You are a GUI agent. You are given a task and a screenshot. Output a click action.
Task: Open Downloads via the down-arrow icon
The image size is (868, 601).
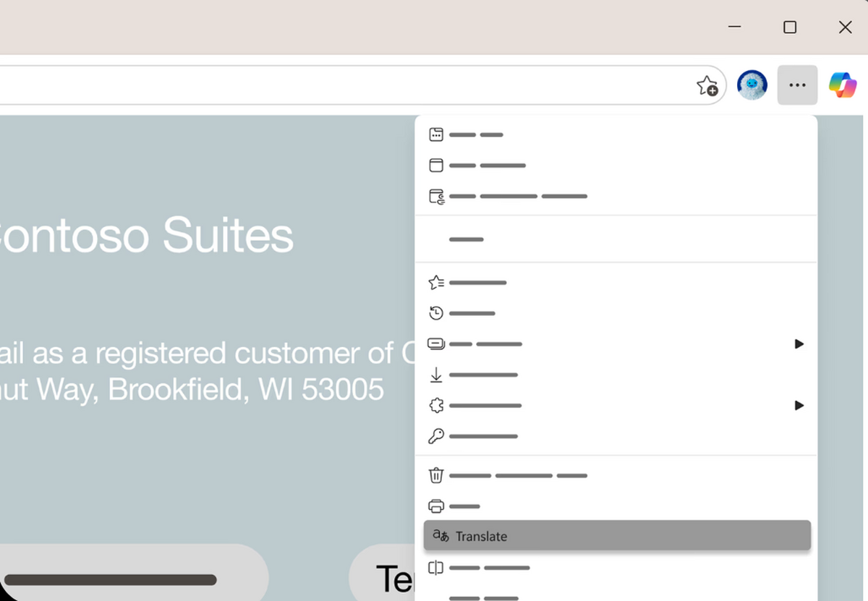click(436, 375)
